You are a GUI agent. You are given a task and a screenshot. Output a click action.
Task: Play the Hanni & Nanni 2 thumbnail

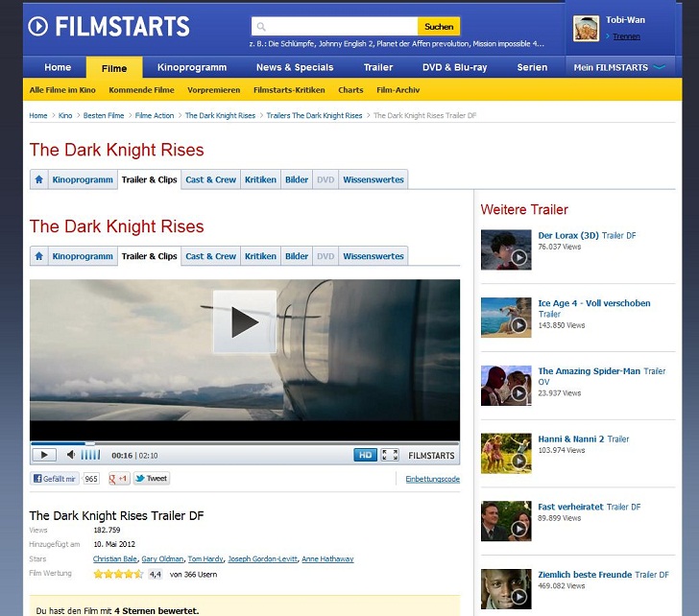click(x=506, y=453)
